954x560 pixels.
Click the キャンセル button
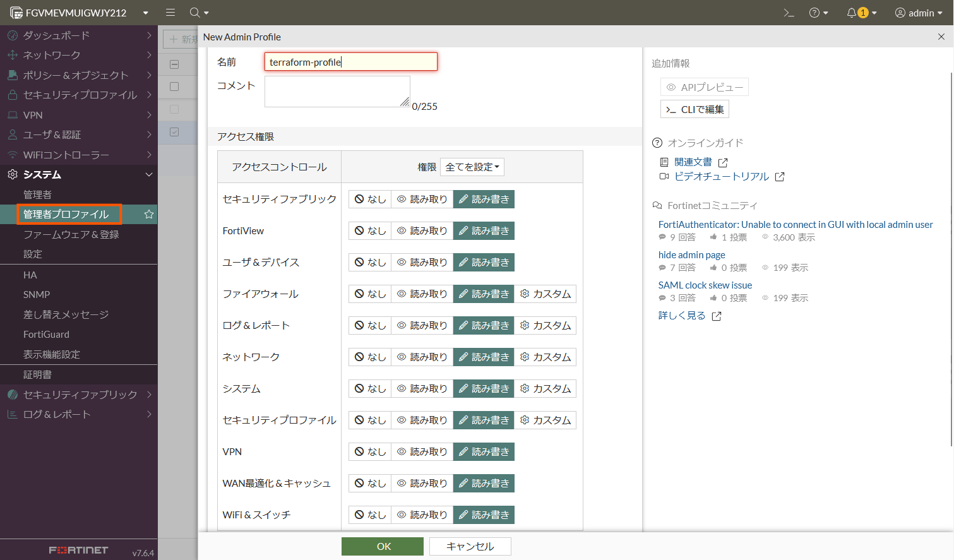(x=470, y=547)
